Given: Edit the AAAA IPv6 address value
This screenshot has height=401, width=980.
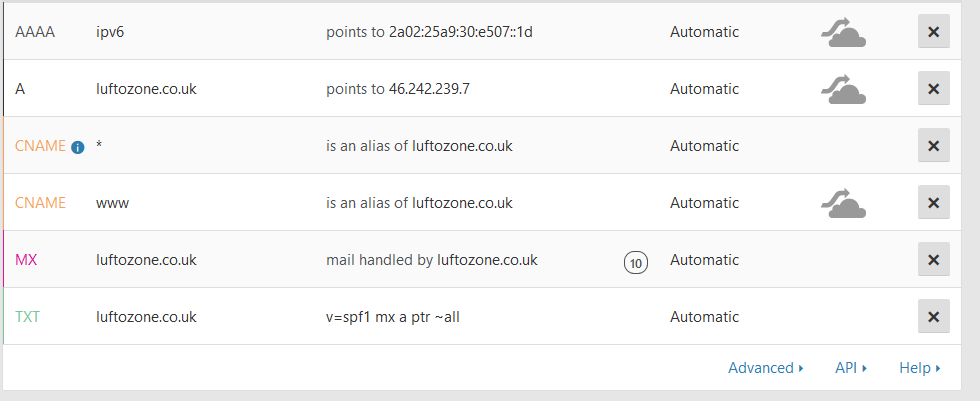Looking at the screenshot, I should point(461,32).
